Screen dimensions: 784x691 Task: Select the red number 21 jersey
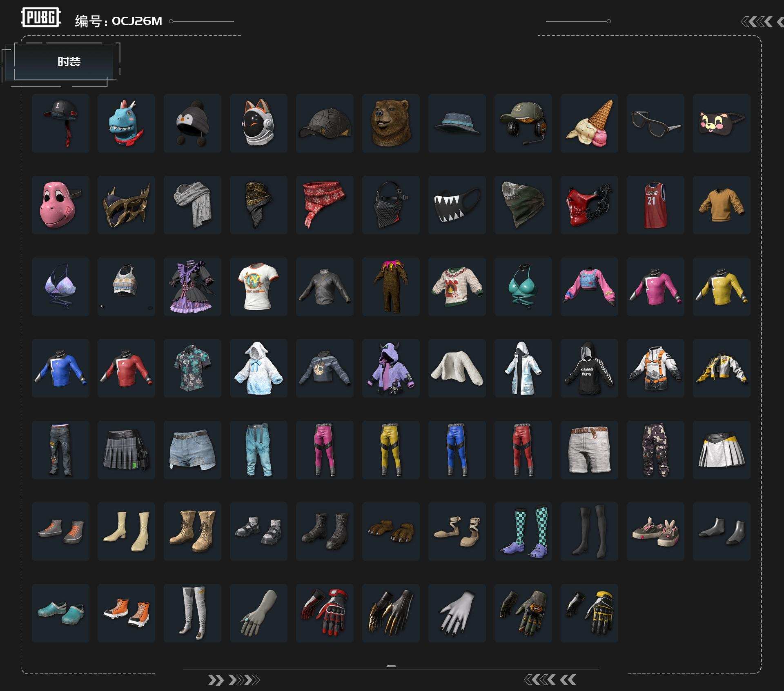[655, 205]
